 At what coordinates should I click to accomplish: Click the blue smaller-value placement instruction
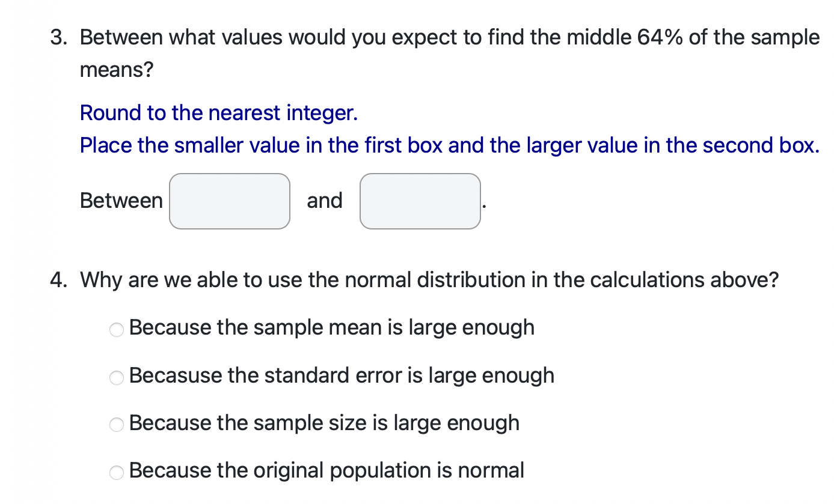point(450,145)
